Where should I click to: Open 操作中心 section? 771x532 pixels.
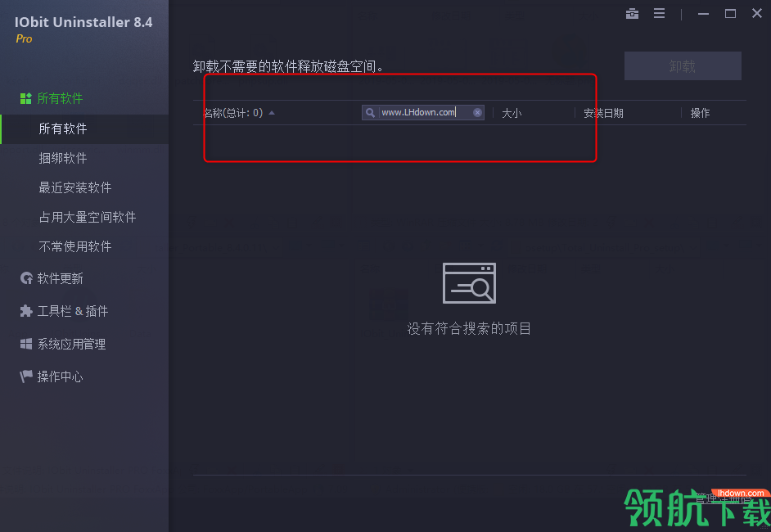pyautogui.click(x=60, y=377)
